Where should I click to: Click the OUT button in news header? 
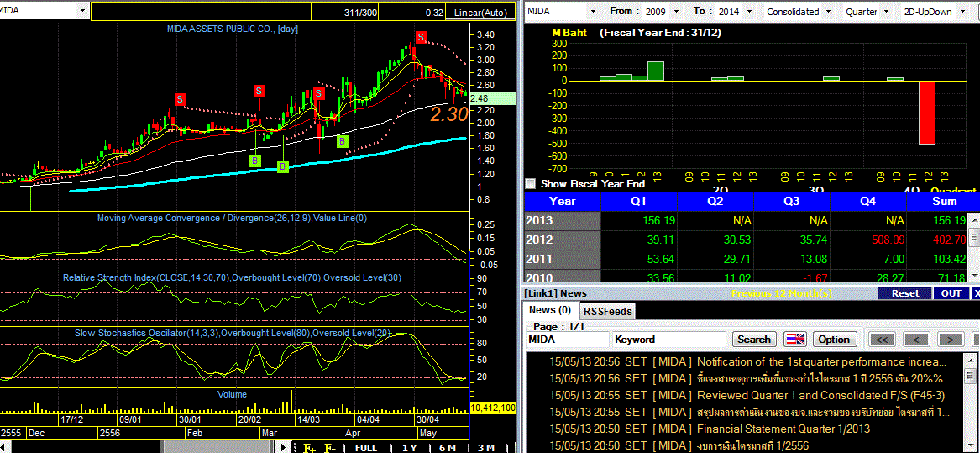[x=951, y=292]
